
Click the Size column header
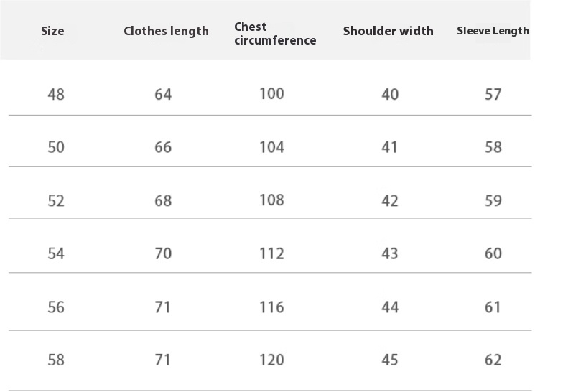tap(52, 31)
